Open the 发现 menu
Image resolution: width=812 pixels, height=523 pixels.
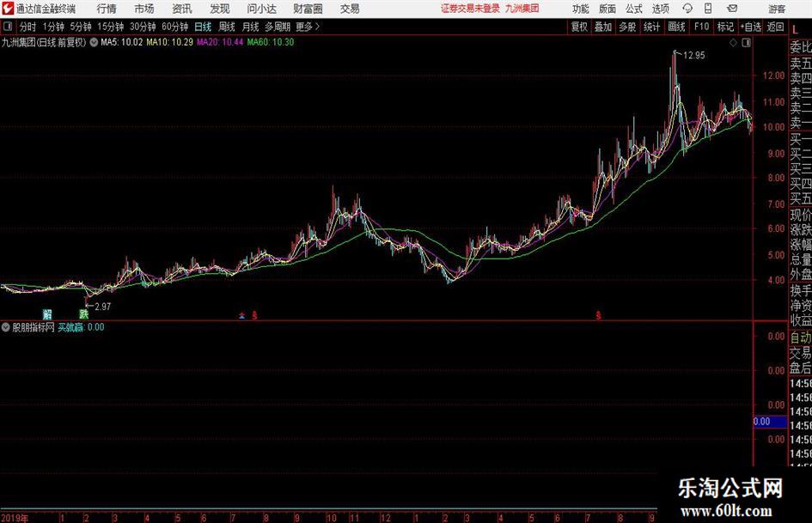(x=220, y=9)
